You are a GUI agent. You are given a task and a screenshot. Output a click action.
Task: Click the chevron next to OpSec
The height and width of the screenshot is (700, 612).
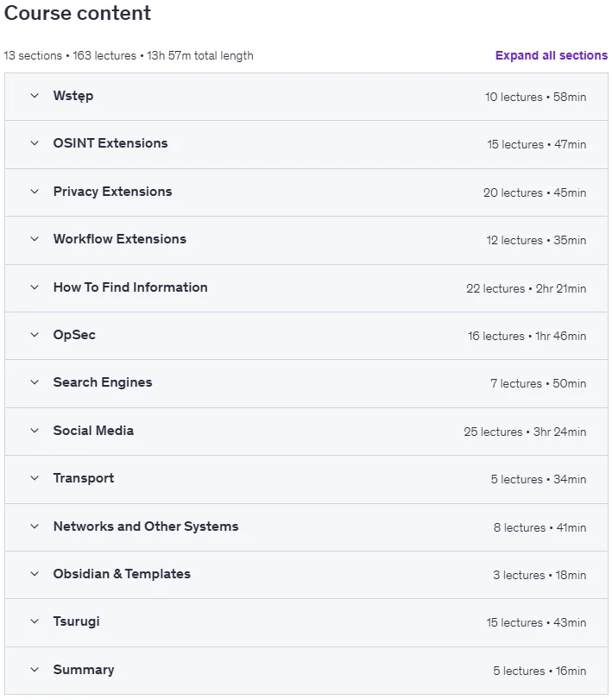point(35,335)
